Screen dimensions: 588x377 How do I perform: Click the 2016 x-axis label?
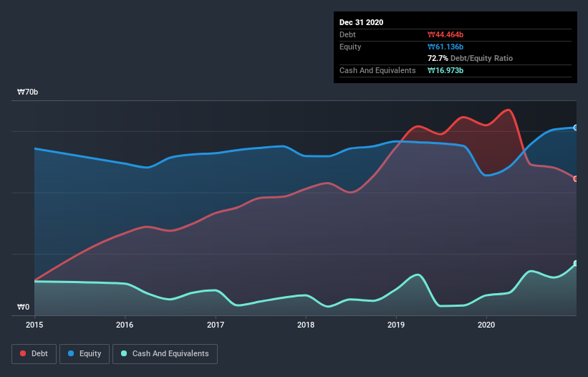coord(125,325)
